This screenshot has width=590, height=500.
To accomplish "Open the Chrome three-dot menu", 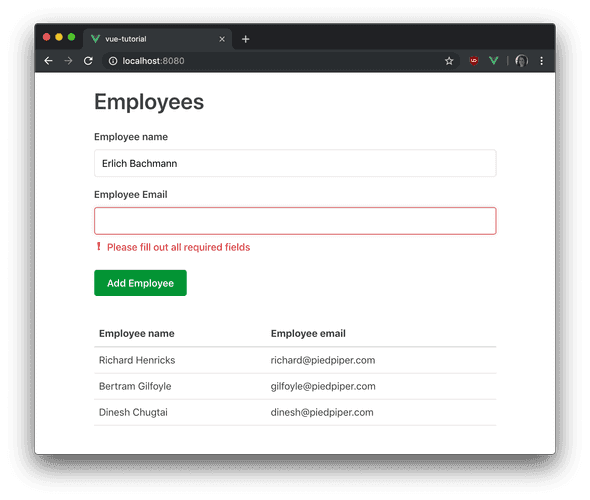I will click(541, 61).
